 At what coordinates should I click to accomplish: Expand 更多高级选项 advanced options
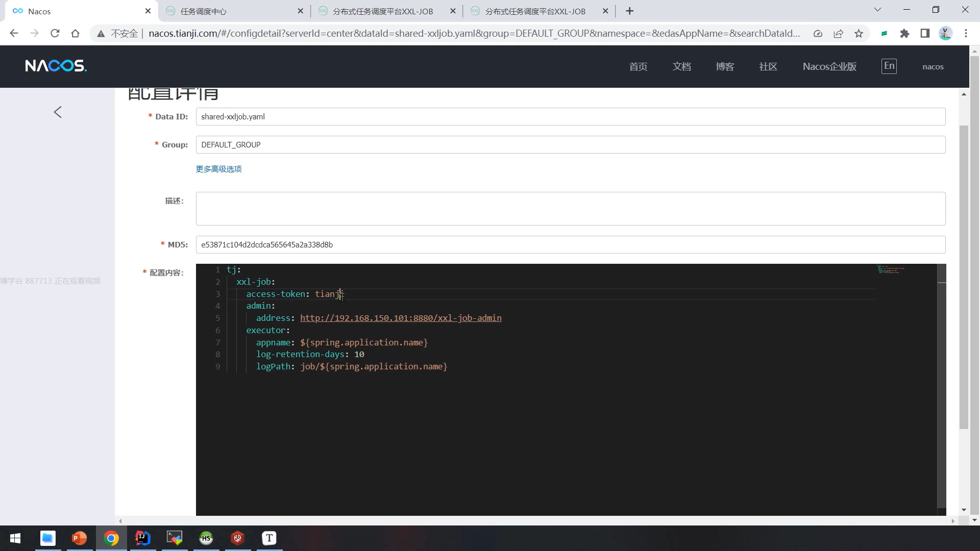point(218,169)
